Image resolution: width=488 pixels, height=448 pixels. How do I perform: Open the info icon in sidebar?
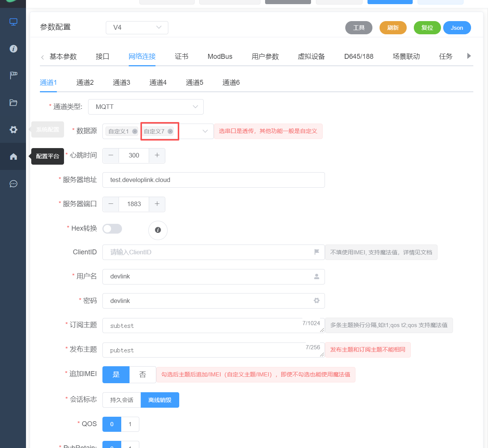13,49
